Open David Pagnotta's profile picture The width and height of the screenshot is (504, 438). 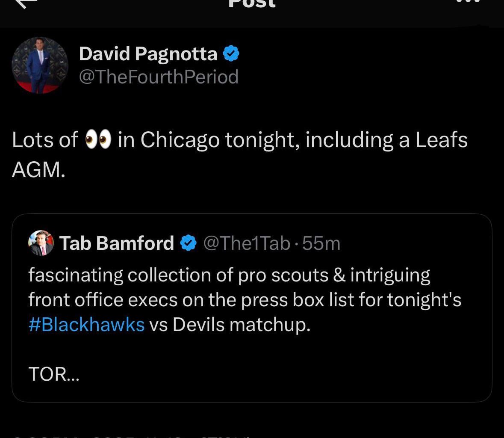click(x=39, y=65)
